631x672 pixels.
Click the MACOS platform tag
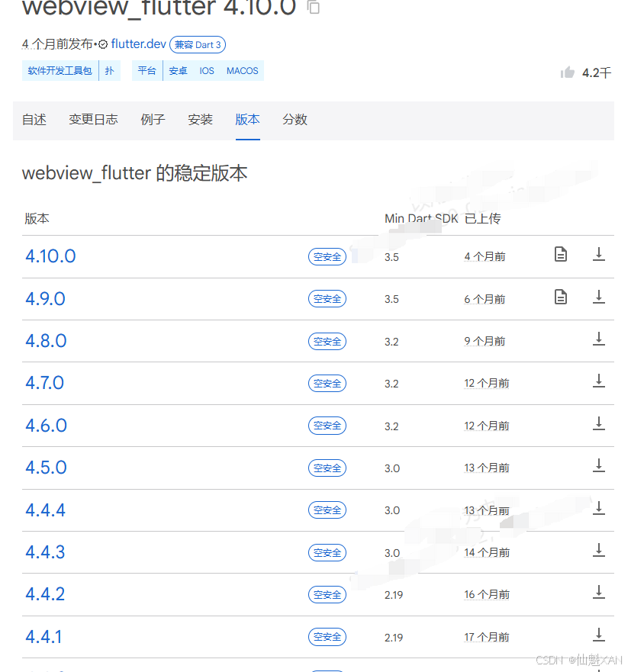pos(243,71)
